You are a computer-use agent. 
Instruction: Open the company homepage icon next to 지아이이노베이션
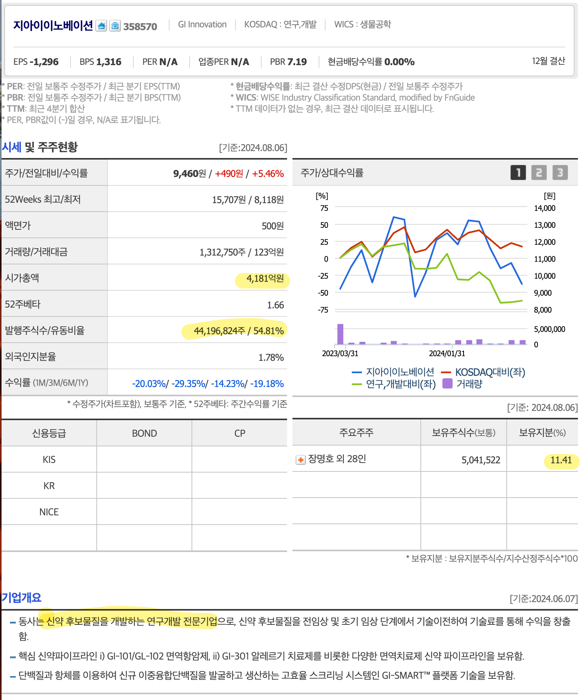101,26
